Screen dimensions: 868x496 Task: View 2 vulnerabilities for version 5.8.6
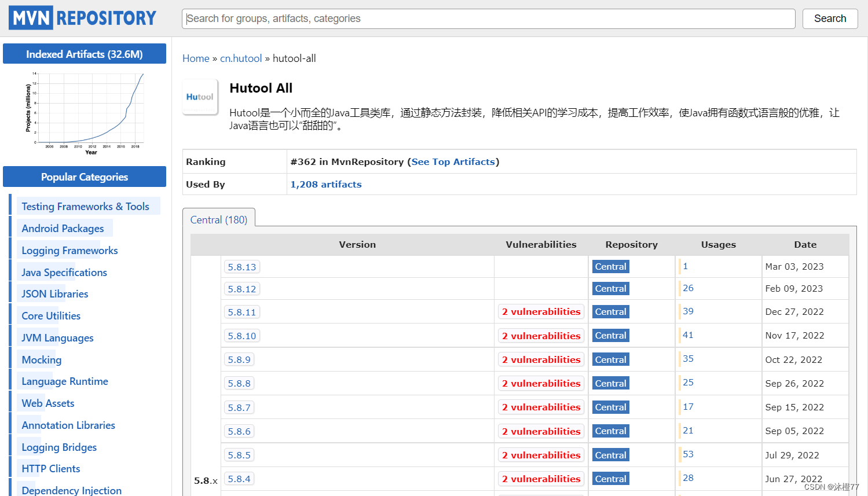pyautogui.click(x=541, y=431)
